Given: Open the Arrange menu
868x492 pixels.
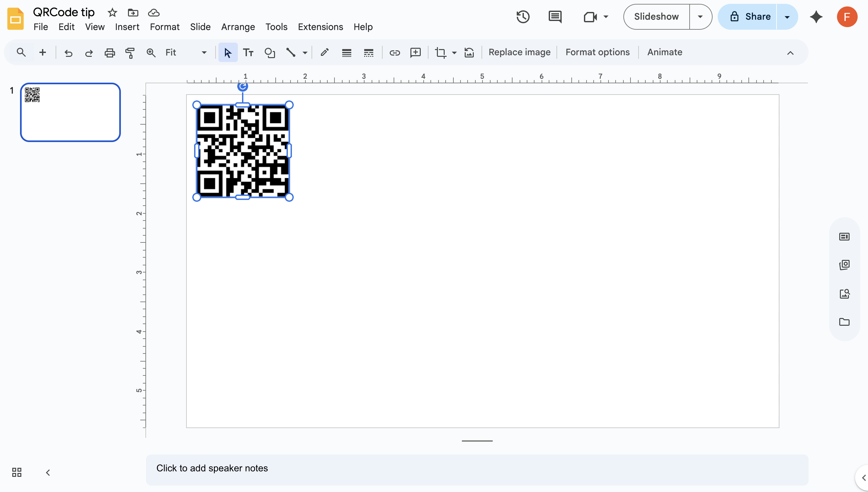Looking at the screenshot, I should click(238, 27).
